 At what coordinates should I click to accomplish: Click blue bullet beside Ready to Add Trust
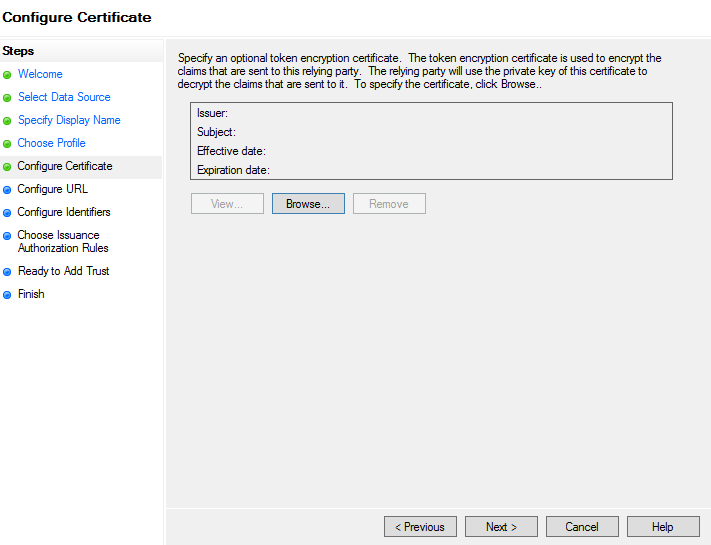pyautogui.click(x=7, y=272)
